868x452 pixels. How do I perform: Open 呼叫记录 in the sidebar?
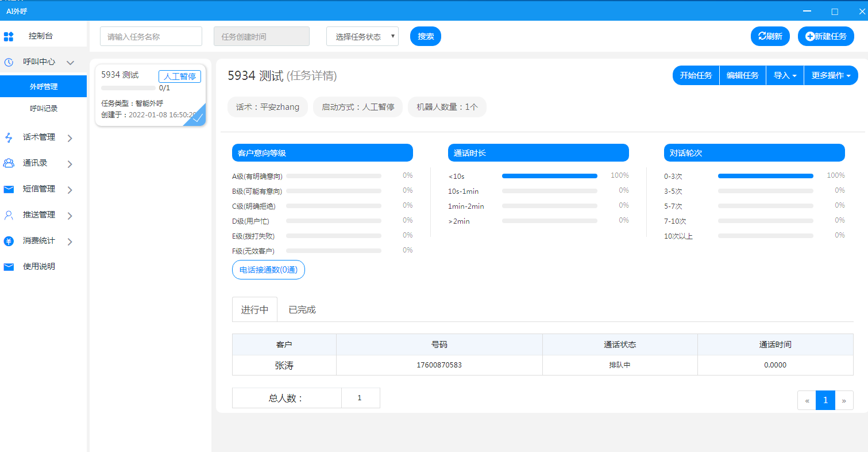tap(43, 108)
